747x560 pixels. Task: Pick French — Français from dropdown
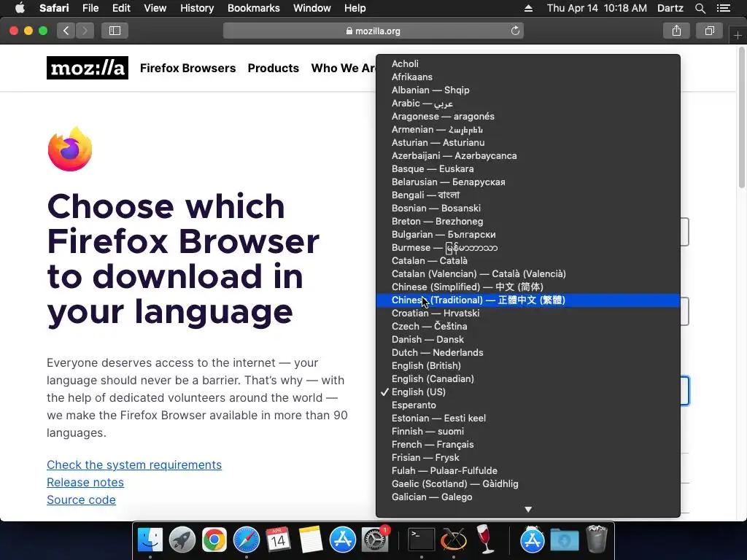(x=528, y=444)
